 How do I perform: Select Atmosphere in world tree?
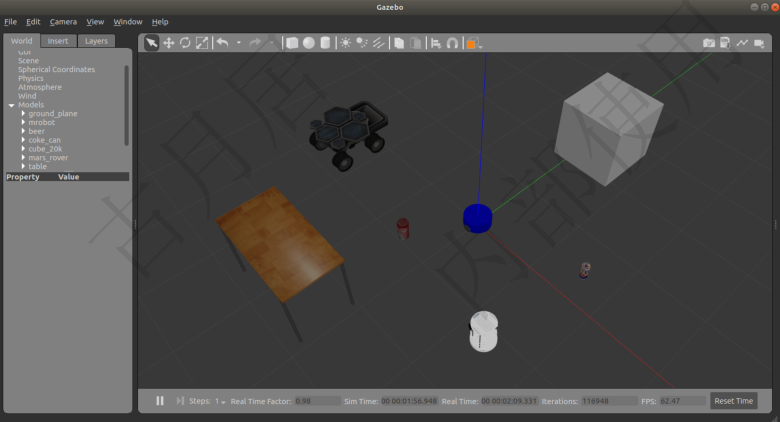click(40, 87)
